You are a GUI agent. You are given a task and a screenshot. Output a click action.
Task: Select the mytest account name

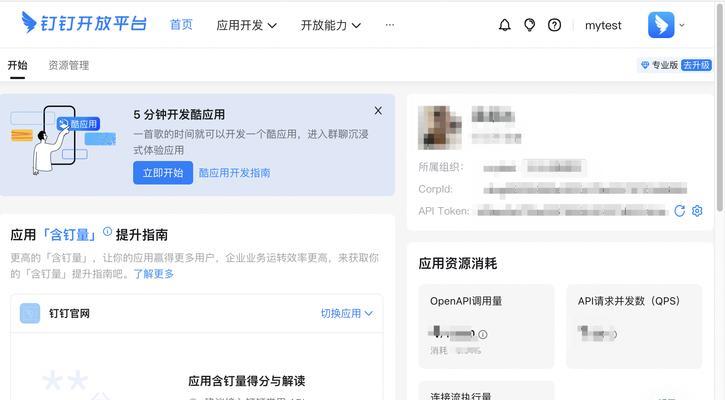(603, 25)
